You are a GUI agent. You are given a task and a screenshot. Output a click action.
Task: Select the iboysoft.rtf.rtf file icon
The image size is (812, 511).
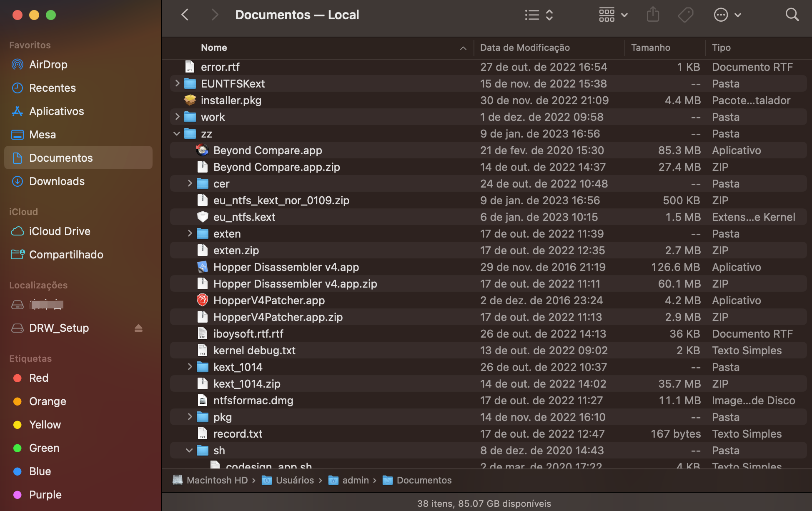coord(202,333)
